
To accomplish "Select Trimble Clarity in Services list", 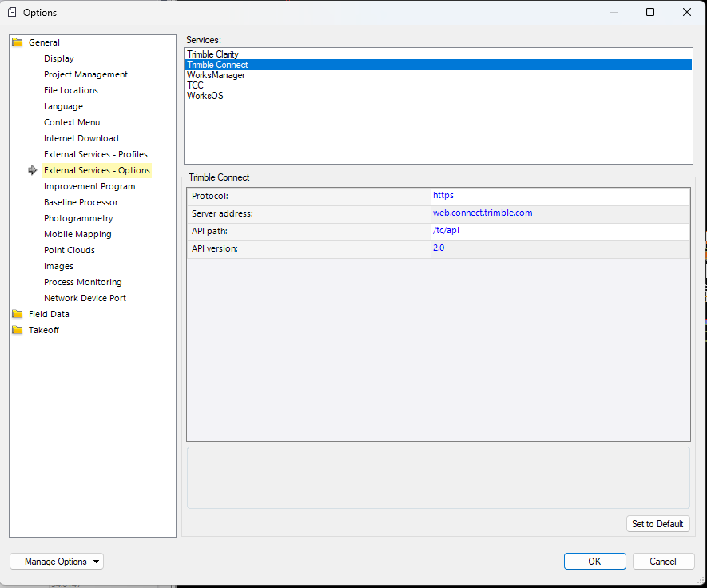I will (x=212, y=54).
